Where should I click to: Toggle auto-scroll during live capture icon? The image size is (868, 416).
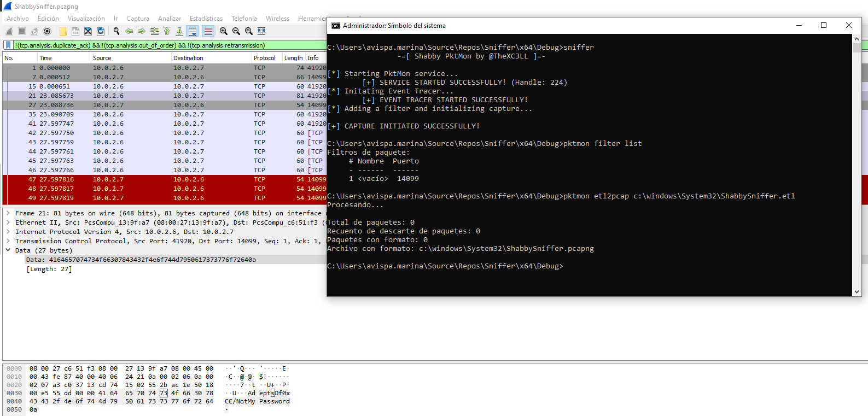193,31
